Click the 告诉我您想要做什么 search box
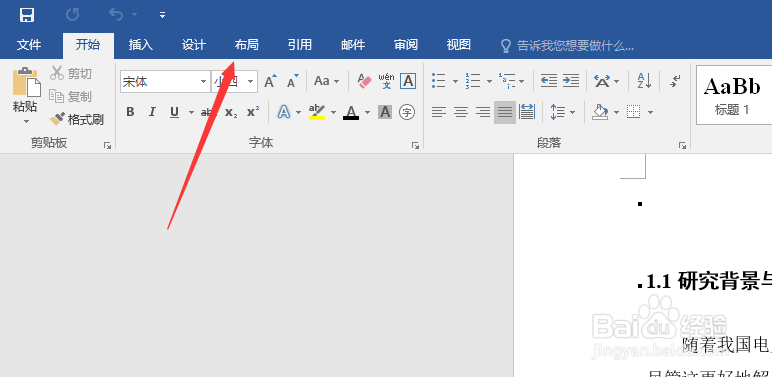Screen dimensions: 772x377 pos(568,46)
